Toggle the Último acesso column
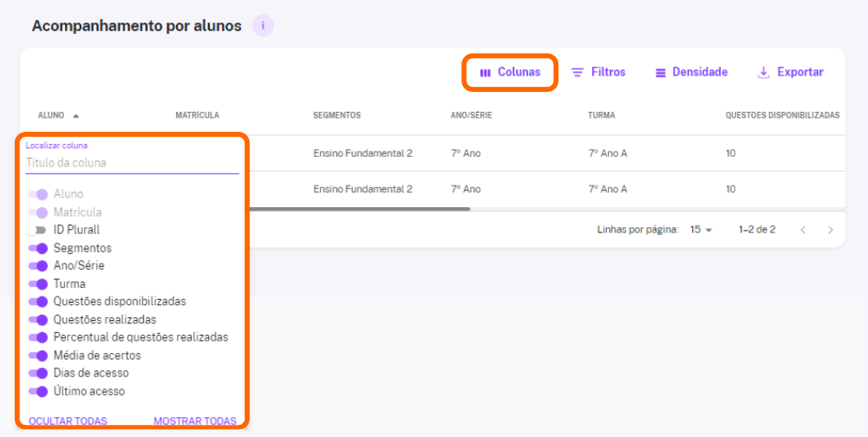Viewport: 868px width, 437px height. pos(38,391)
